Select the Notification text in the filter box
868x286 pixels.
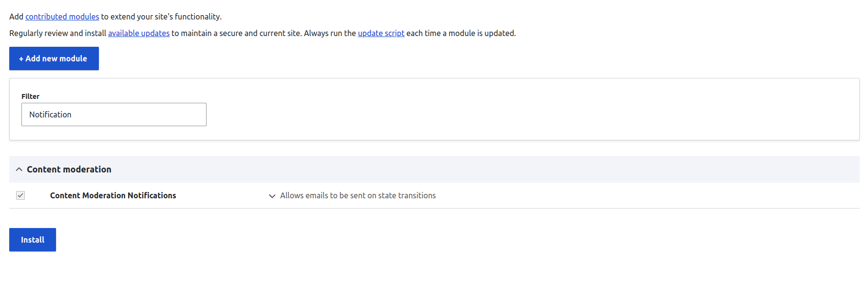click(x=50, y=114)
